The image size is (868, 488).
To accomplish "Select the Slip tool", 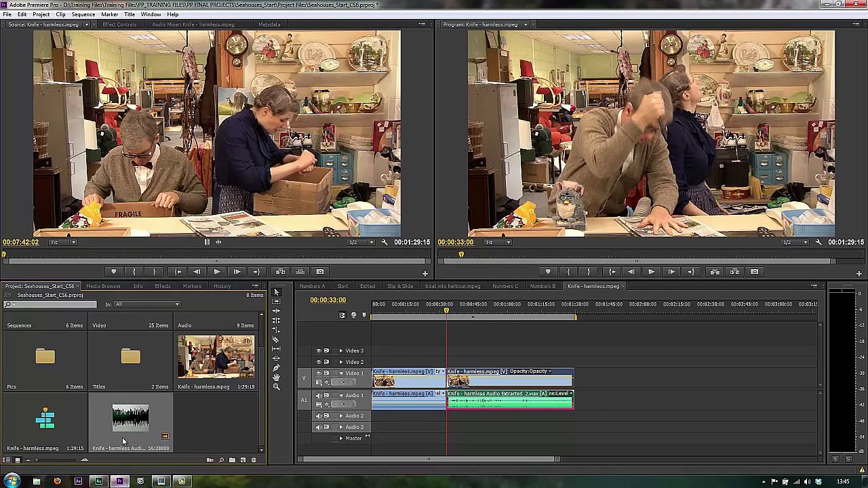I will (x=276, y=349).
